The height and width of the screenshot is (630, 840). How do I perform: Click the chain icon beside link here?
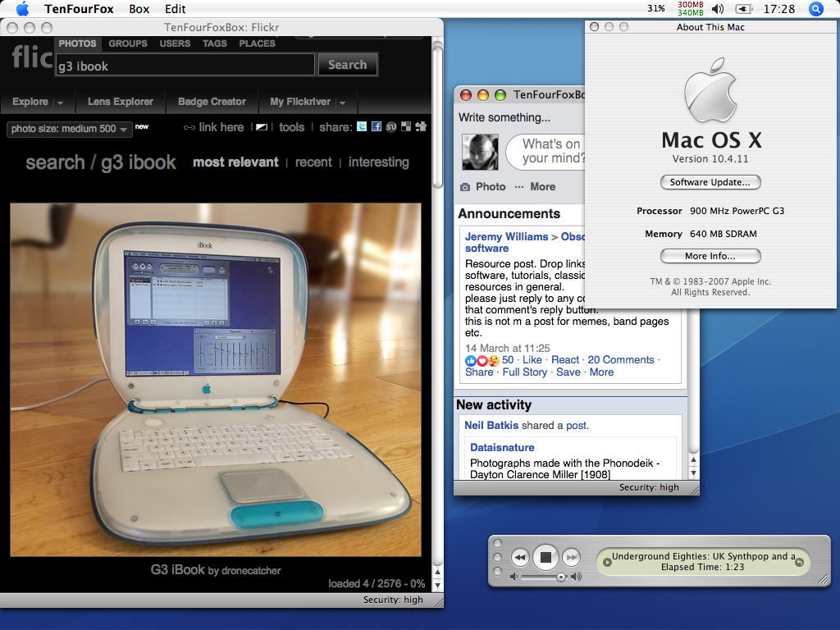point(189,127)
